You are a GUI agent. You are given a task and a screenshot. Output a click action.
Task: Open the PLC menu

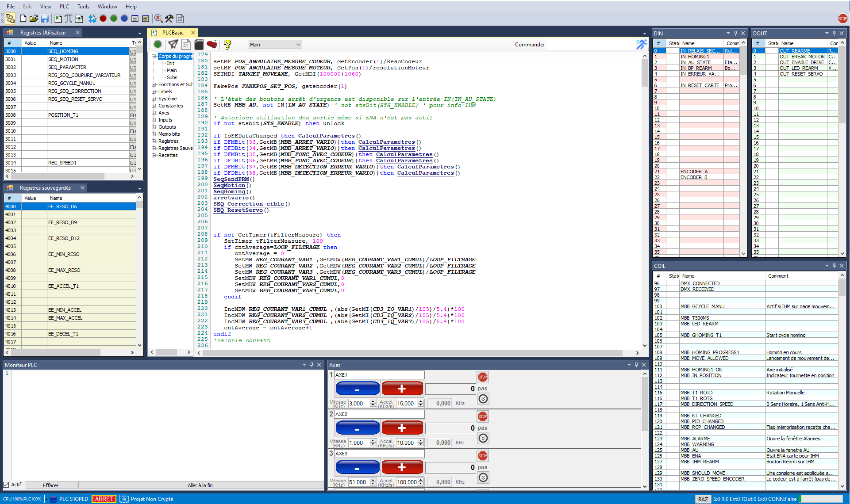(64, 7)
